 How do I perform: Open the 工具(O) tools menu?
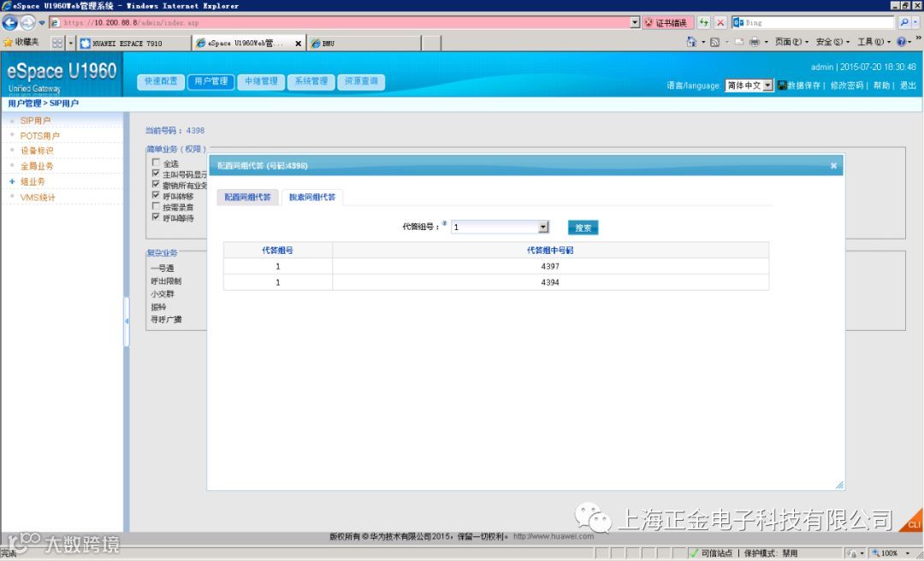[x=874, y=42]
